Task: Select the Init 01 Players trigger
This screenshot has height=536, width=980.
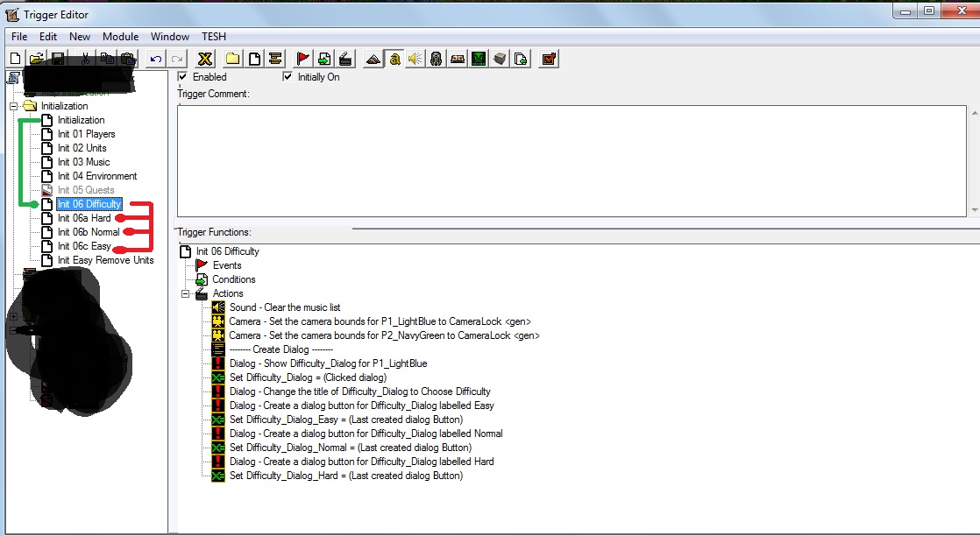Action: (x=86, y=134)
